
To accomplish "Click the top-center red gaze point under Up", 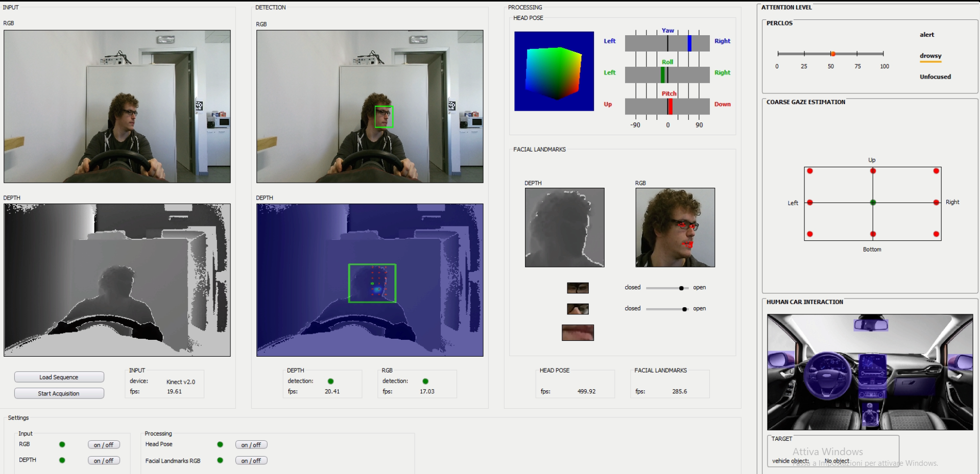I will pos(873,171).
